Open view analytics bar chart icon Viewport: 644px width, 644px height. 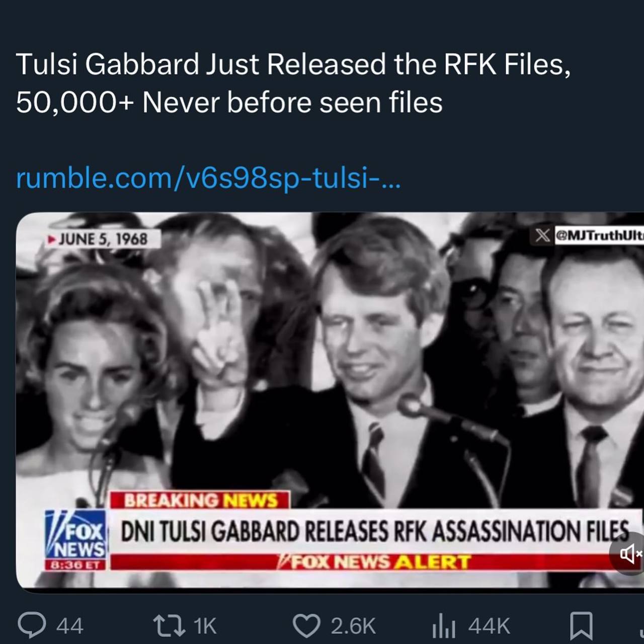(443, 626)
